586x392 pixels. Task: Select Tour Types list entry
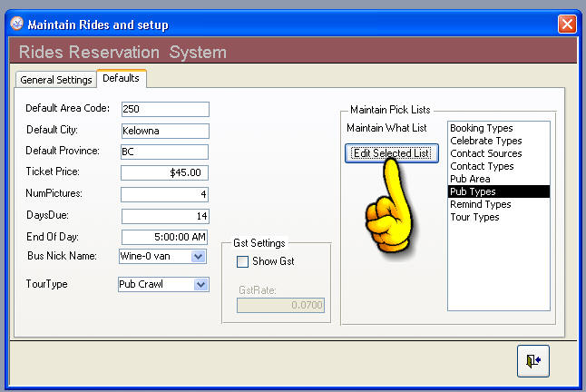(474, 218)
